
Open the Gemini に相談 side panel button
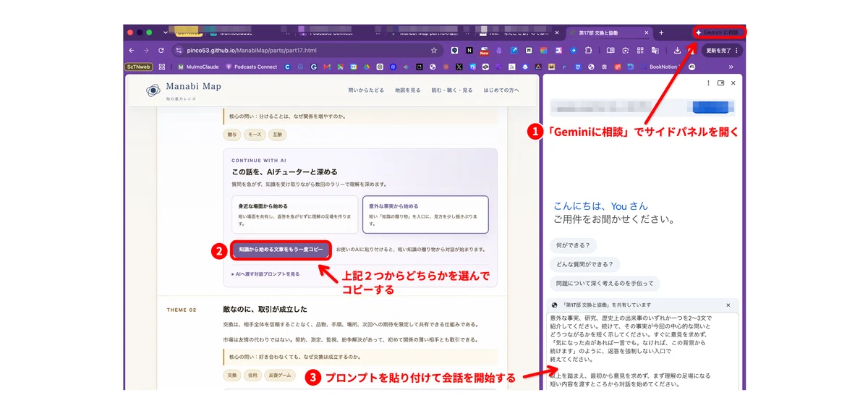coord(719,33)
